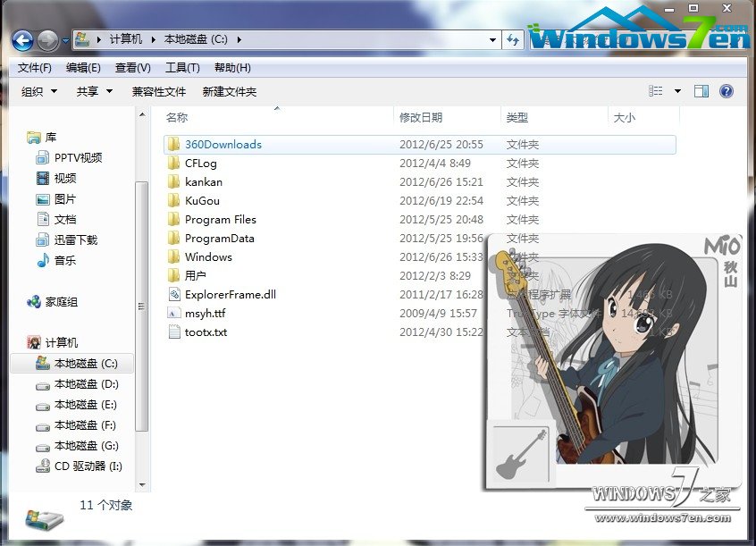Click navigation pane scrollbar up arrow
This screenshot has width=756, height=546.
142,114
